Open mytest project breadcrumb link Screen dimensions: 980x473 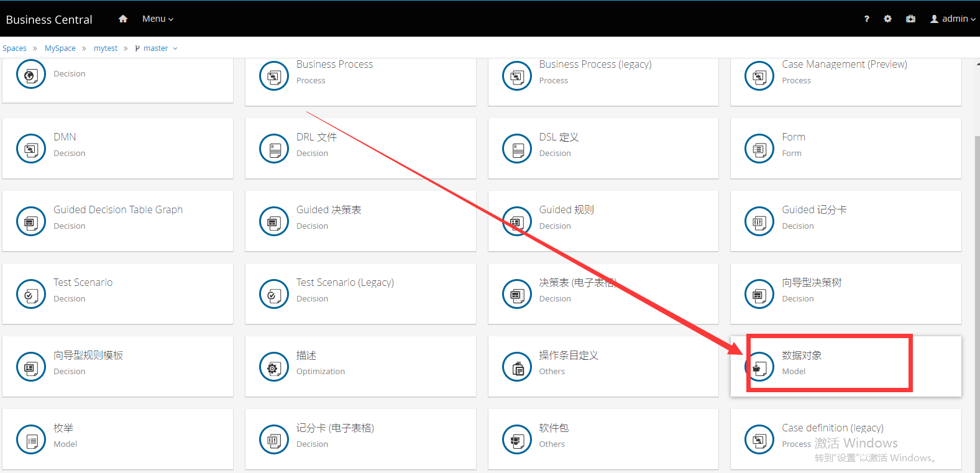[106, 48]
